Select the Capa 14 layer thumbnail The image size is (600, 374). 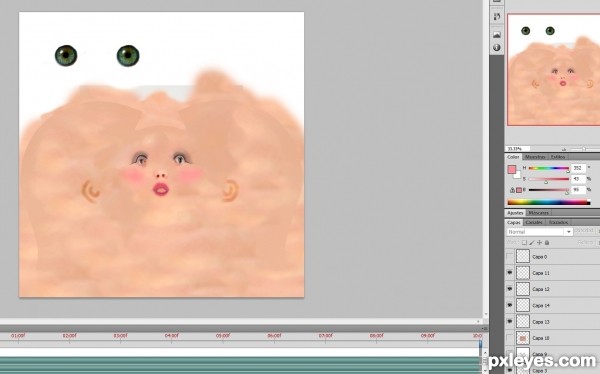pyautogui.click(x=523, y=305)
